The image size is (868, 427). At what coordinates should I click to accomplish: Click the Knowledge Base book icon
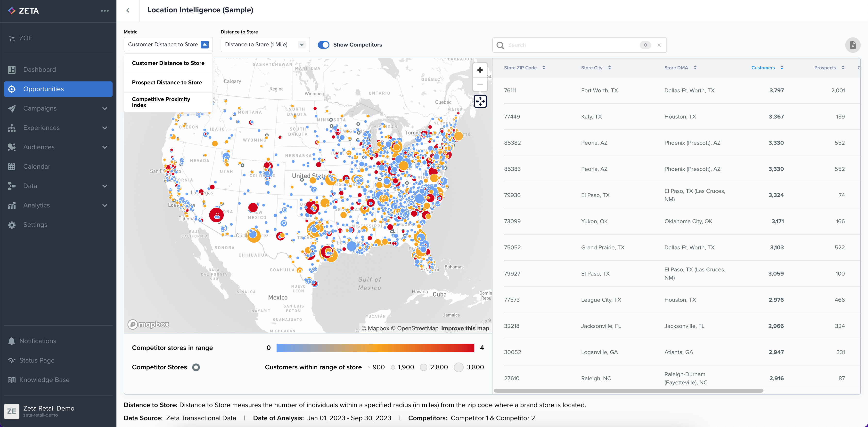pos(12,380)
